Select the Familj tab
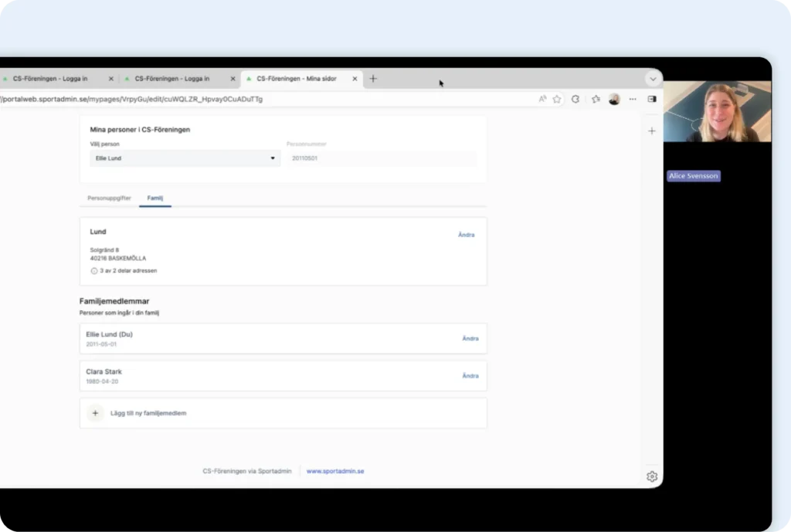Screen dimensions: 791x532 pyautogui.click(x=155, y=198)
